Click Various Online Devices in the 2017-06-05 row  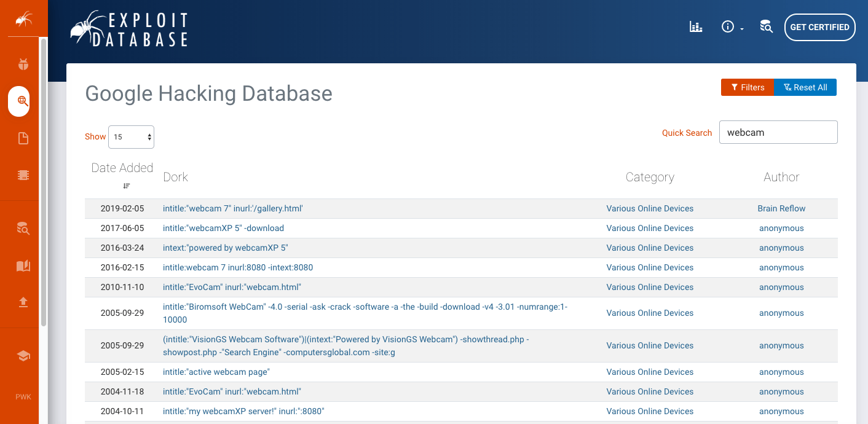pos(650,228)
